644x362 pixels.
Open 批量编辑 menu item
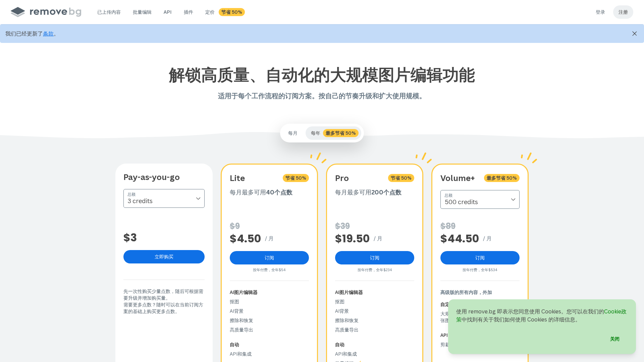coord(142,12)
